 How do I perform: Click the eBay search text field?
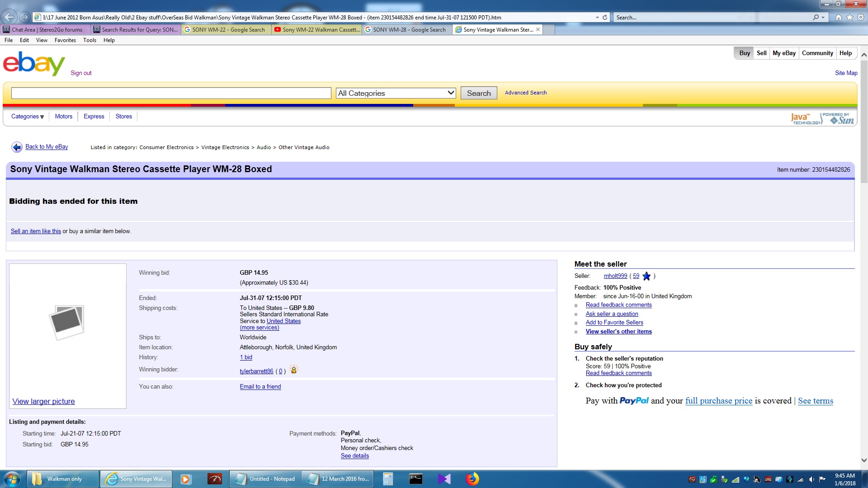tap(171, 93)
